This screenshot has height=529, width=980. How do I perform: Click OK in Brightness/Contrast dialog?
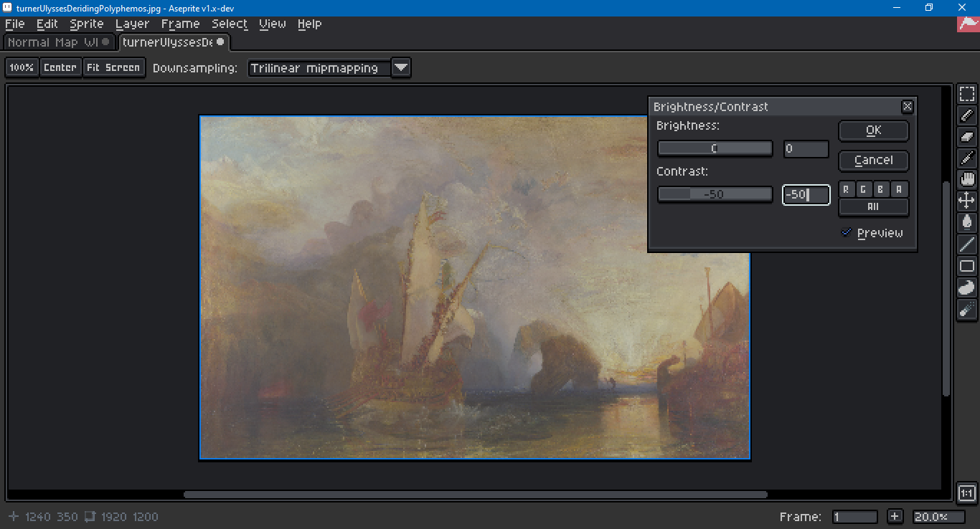874,130
